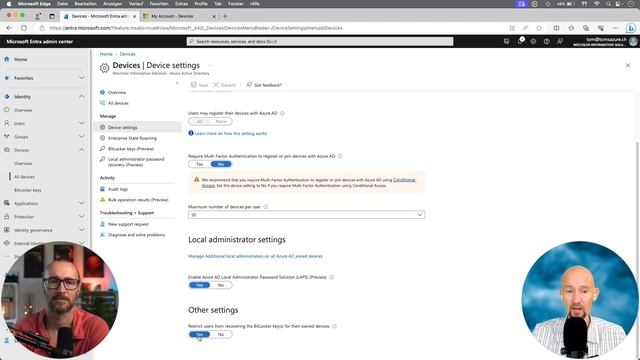This screenshot has width=640, height=360.
Task: Focus the Search resources, services, and docs box
Action: click(320, 41)
